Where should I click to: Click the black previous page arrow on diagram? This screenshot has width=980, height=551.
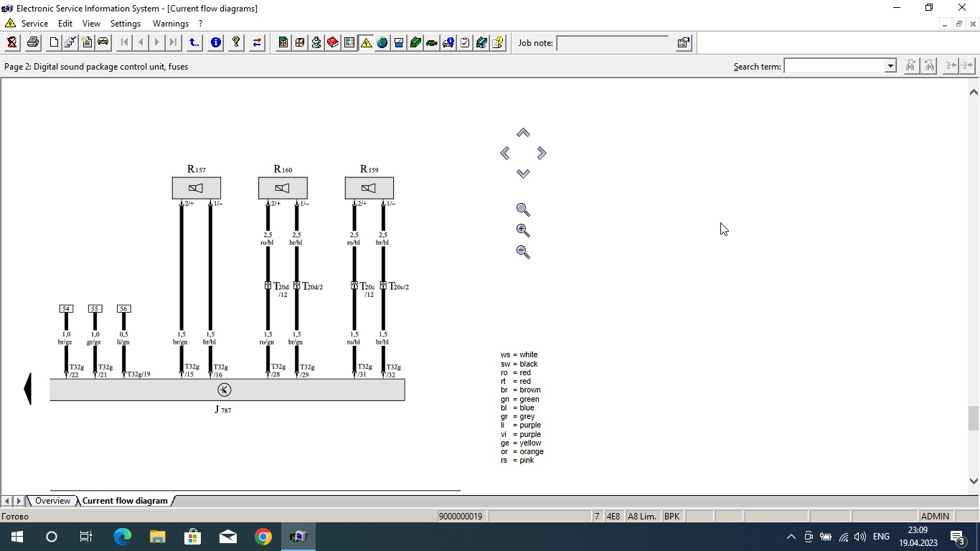28,389
